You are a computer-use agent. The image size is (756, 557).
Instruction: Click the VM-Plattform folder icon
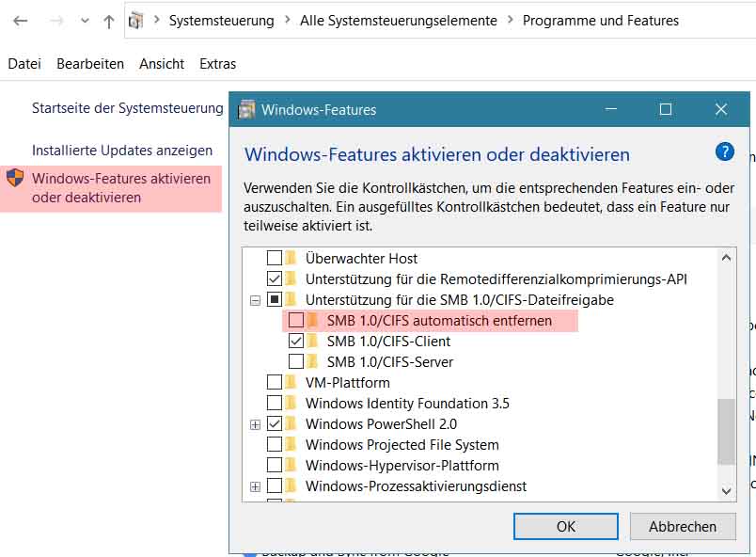point(291,382)
